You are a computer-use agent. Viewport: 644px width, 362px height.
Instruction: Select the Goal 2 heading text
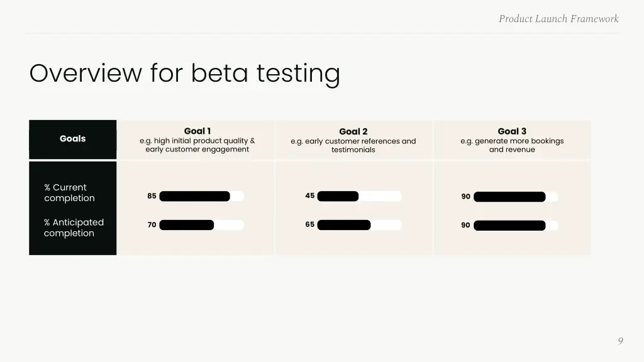click(353, 131)
